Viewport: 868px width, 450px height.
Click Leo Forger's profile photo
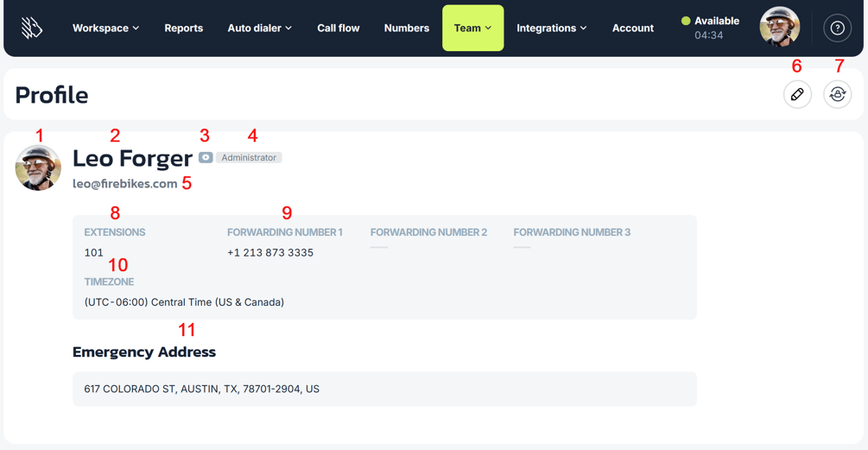pos(38,168)
